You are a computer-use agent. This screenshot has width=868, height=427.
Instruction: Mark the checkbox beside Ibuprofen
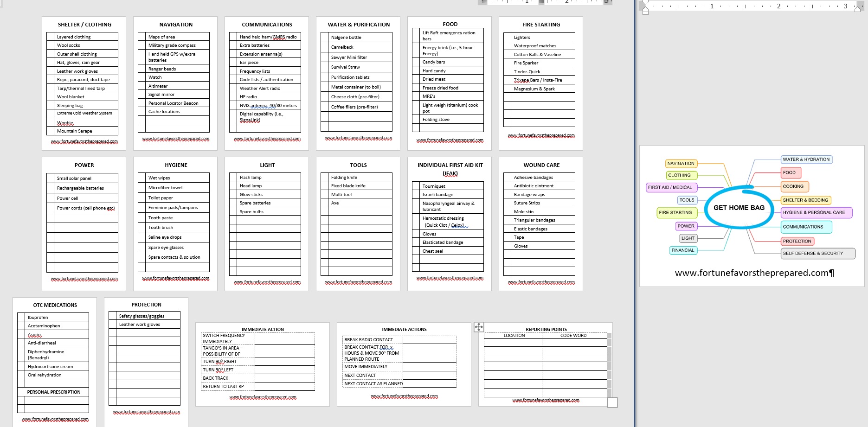pos(21,317)
